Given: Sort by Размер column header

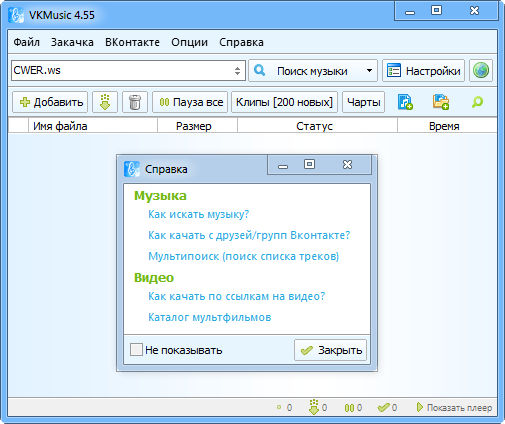Looking at the screenshot, I should click(197, 126).
